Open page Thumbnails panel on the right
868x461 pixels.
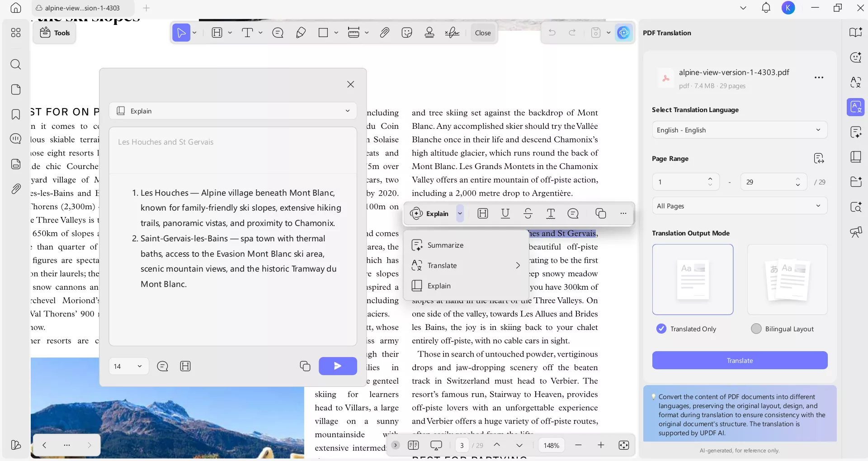(x=856, y=157)
